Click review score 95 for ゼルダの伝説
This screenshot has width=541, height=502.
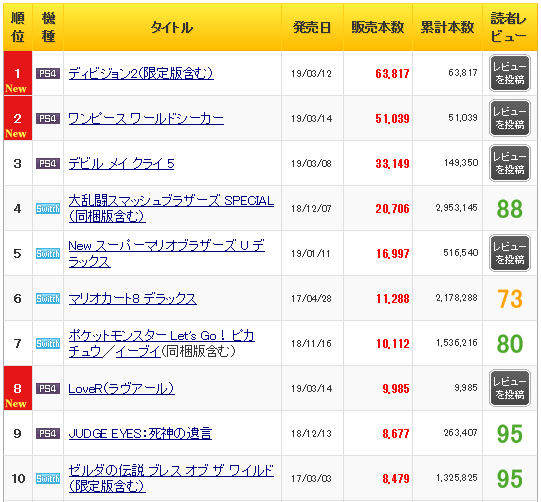coord(510,479)
